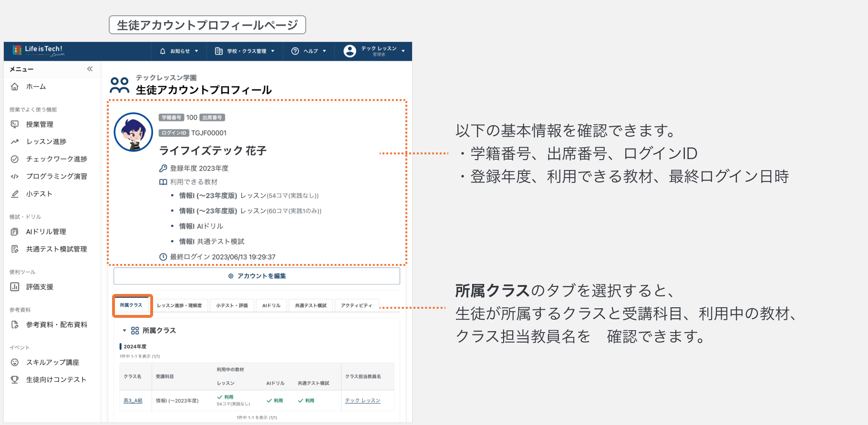This screenshot has height=425, width=868.
Task: Click the name ライフイズテック 花子
Action: click(x=213, y=151)
